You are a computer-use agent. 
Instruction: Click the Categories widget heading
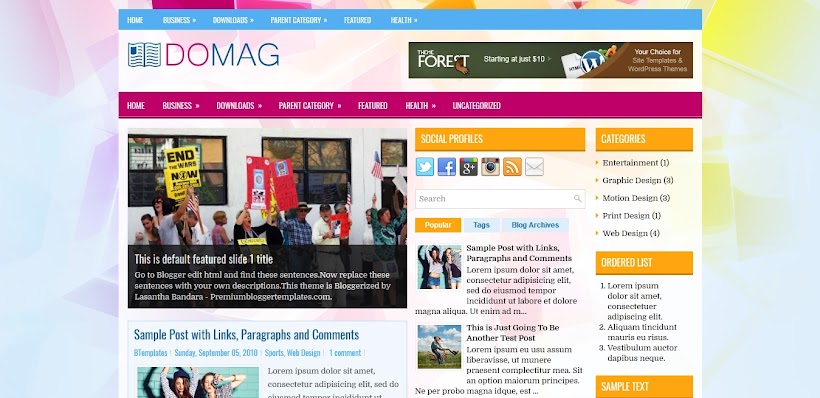(644, 139)
